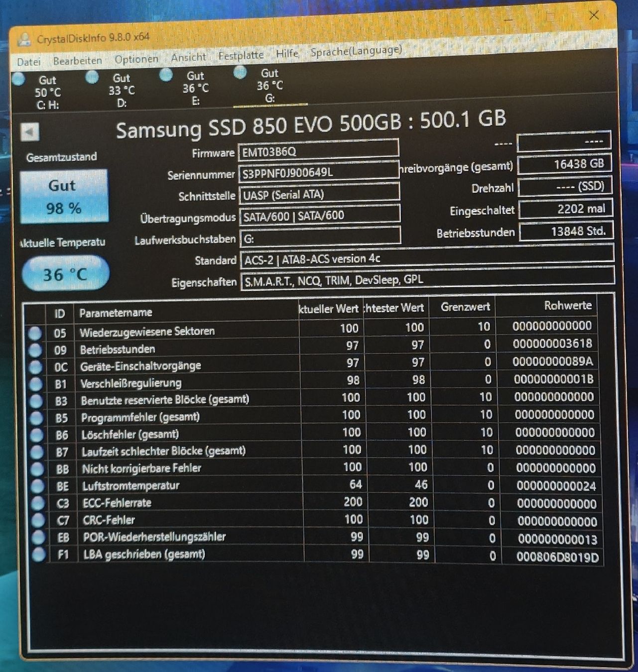The width and height of the screenshot is (638, 672).
Task: Click the Rohwerte column header
Action: pyautogui.click(x=546, y=306)
